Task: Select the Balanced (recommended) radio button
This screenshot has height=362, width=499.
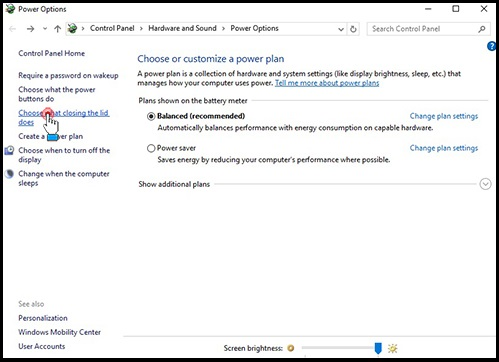Action: coord(151,116)
